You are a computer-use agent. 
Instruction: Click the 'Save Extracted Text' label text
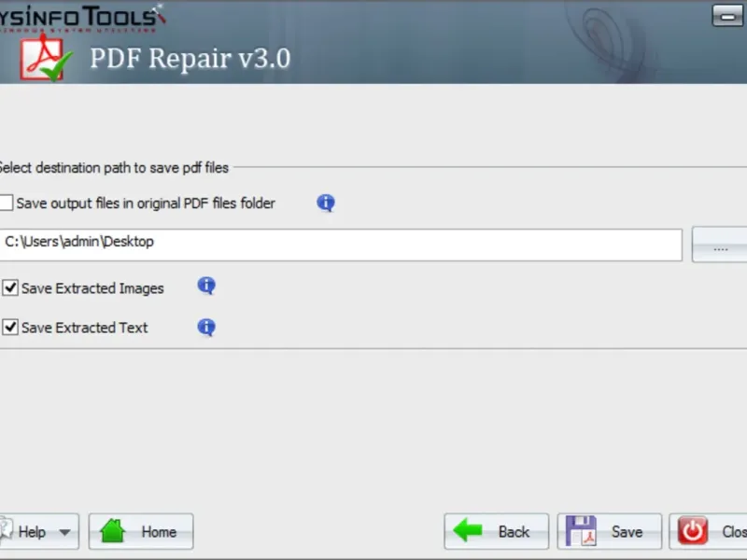click(85, 329)
